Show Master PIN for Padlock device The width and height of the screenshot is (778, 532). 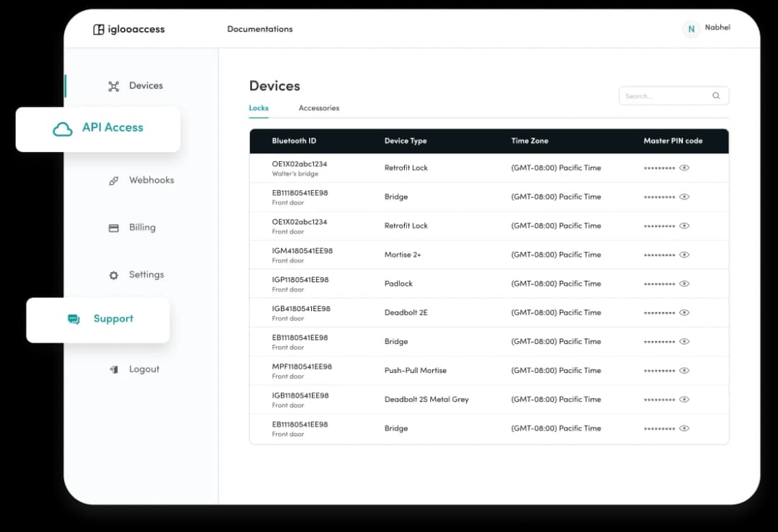pos(684,284)
